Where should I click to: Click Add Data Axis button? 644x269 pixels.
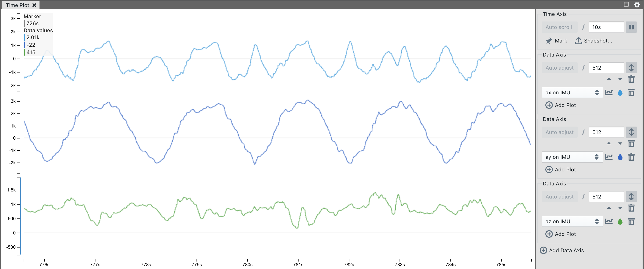(x=562, y=250)
